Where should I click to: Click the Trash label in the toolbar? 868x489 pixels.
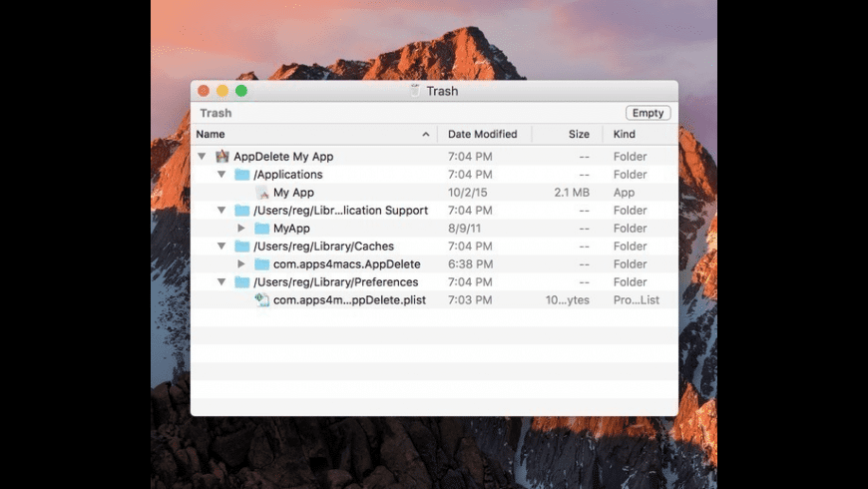pos(216,113)
